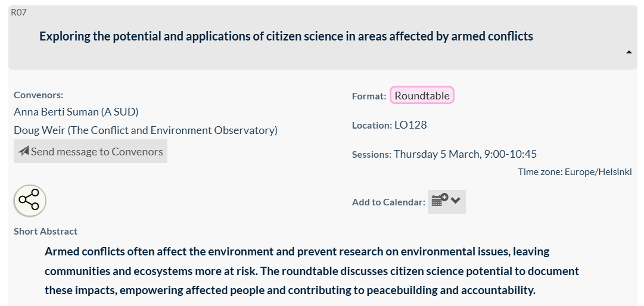Click the Thursday 5 March session time

pyautogui.click(x=465, y=154)
